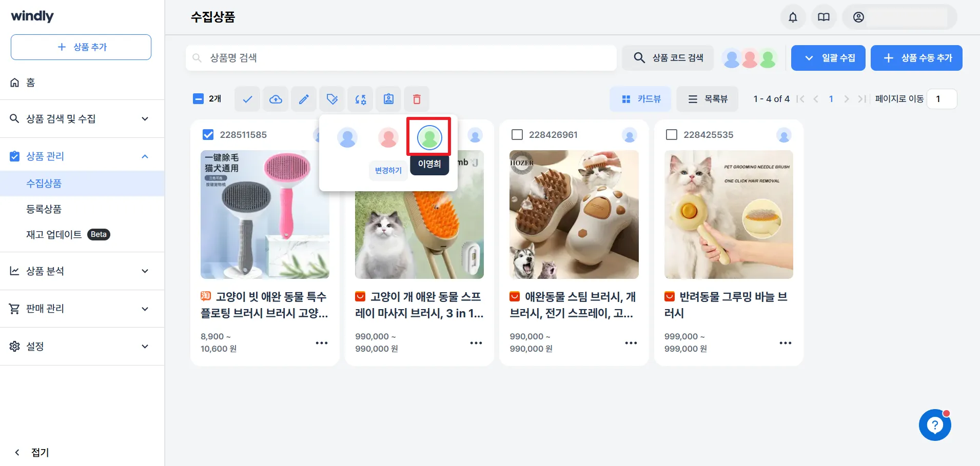This screenshot has height=466, width=980.
Task: Toggle the 2개 select-all checkbox
Action: tap(198, 99)
